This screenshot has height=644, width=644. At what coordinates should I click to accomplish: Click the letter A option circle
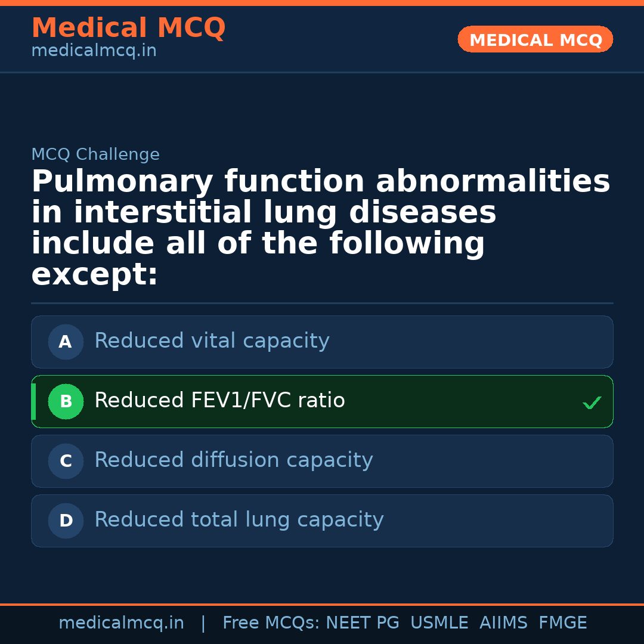66,342
